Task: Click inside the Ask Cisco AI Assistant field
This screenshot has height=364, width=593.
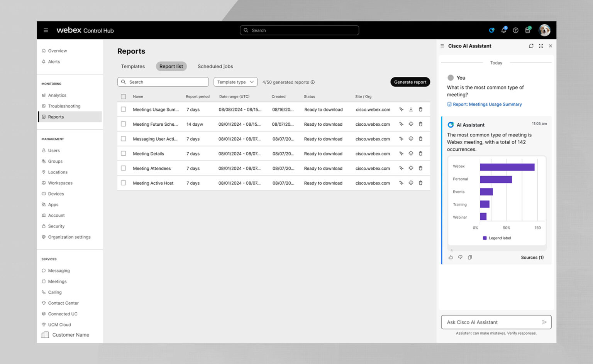Action: click(490, 322)
